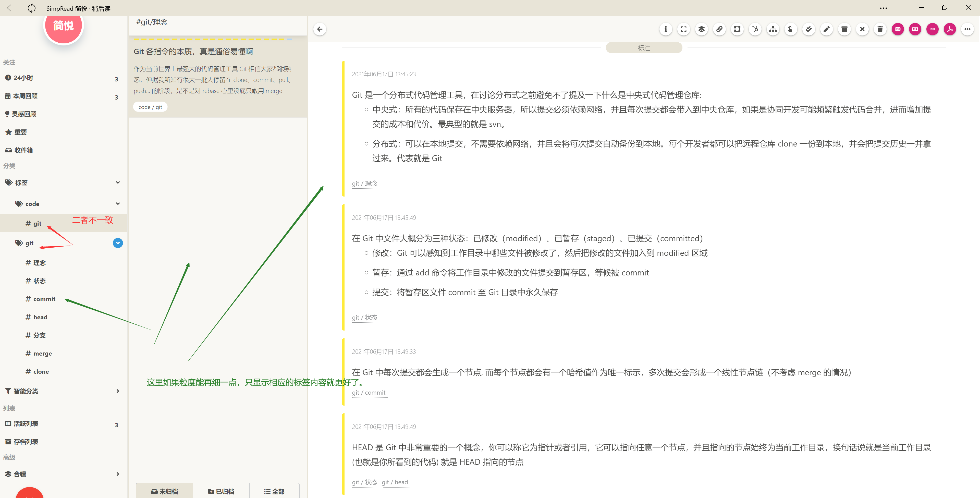Click the pencil edit icon
The image size is (980, 498).
click(826, 29)
